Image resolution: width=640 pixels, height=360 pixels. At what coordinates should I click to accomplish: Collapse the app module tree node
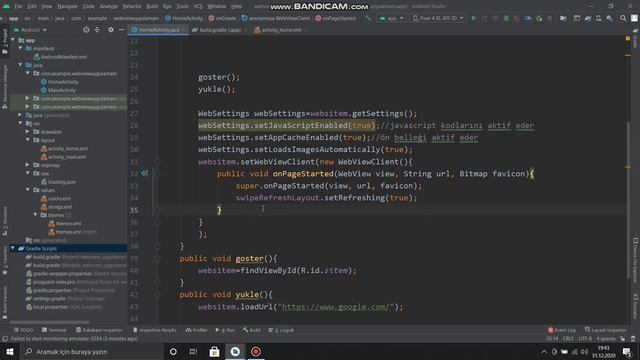coord(13,40)
